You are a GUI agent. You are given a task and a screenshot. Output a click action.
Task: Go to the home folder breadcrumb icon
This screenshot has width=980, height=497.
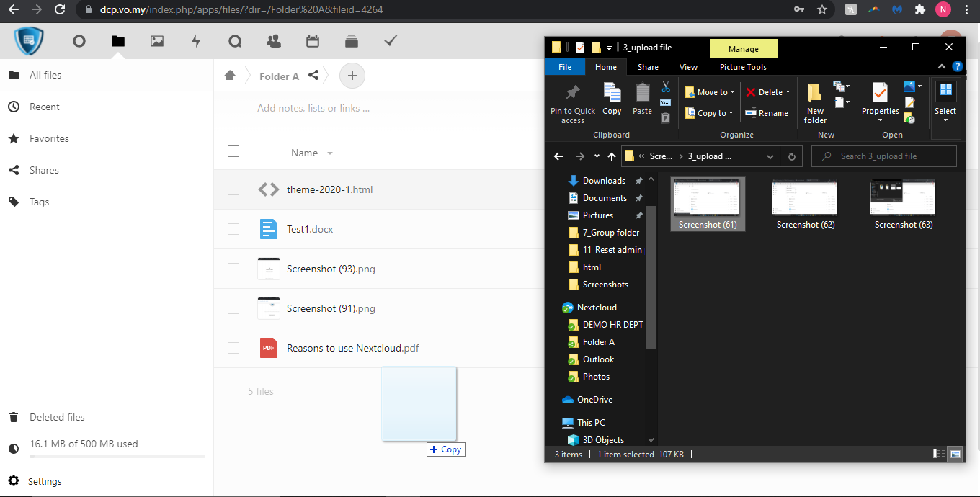tap(230, 76)
